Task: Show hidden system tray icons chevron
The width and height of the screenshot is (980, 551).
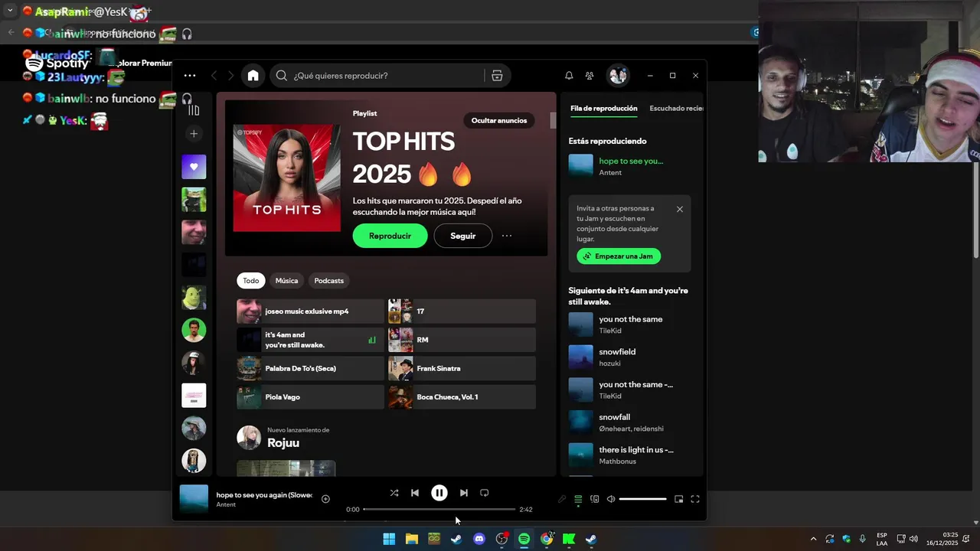Action: [813, 539]
